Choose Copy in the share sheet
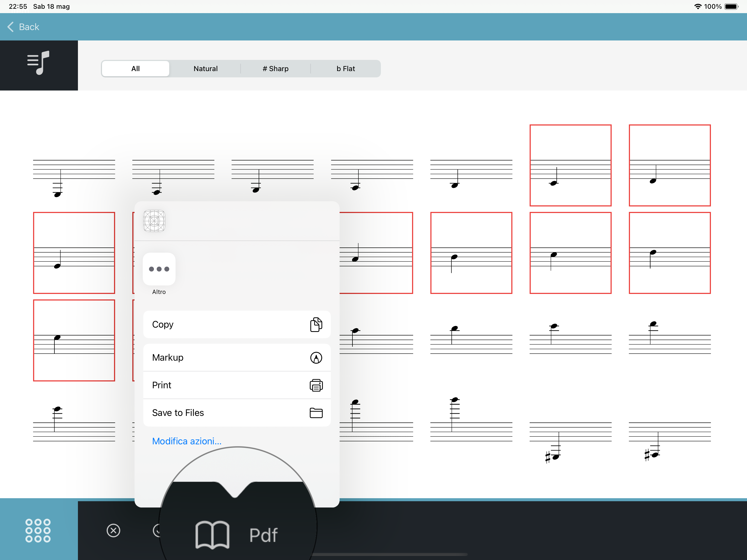747x560 pixels. [237, 324]
